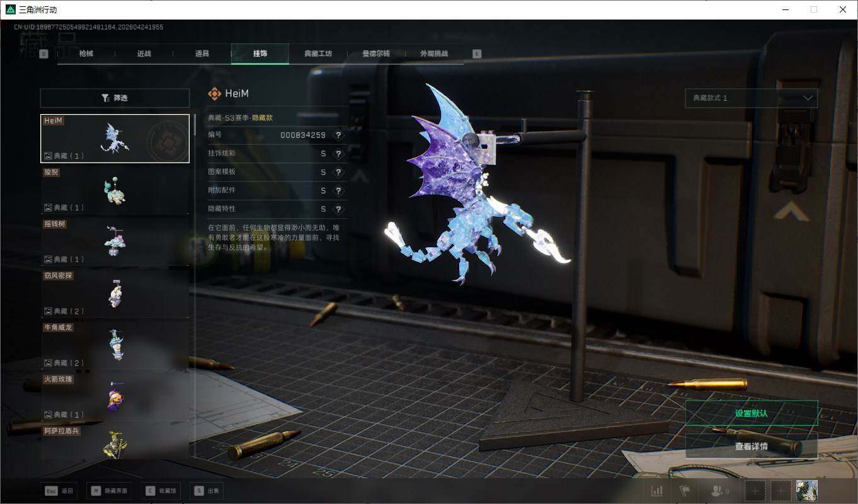Show help for the 图案模板 row
Image resolution: width=858 pixels, height=504 pixels.
[339, 172]
